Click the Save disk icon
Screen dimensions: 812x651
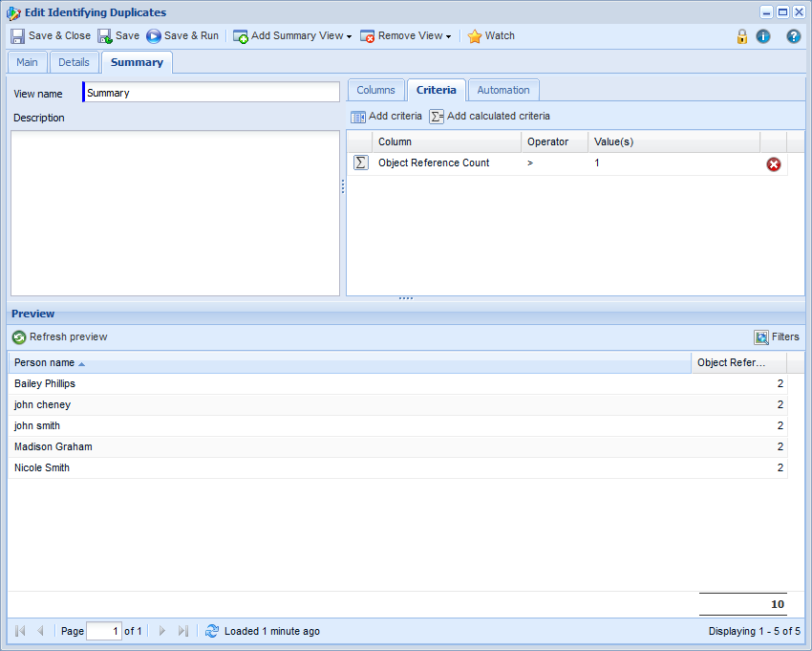pos(105,35)
